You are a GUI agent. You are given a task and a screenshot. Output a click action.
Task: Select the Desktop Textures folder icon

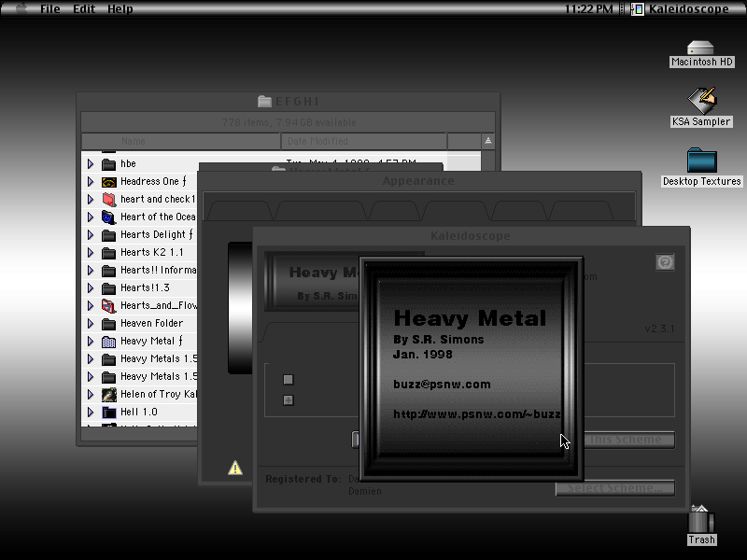click(702, 160)
